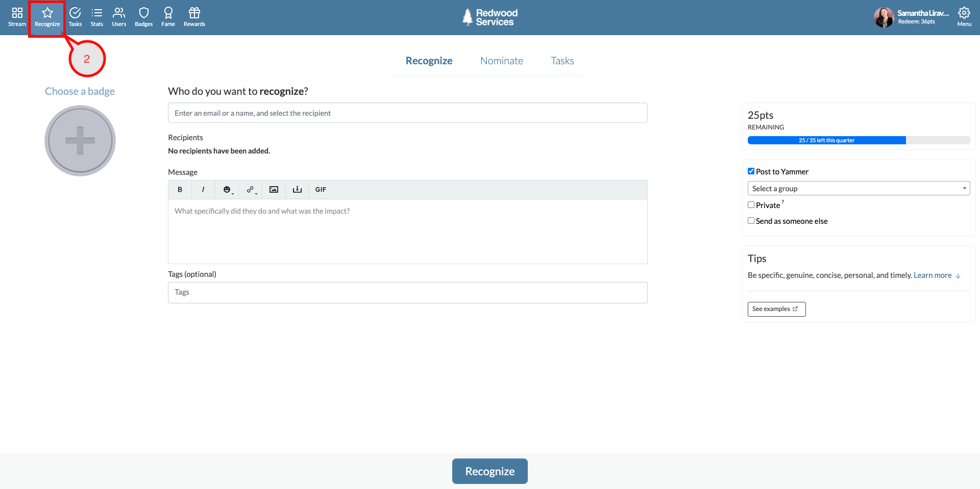Enable the Private checkbox
This screenshot has height=489, width=980.
click(x=751, y=205)
